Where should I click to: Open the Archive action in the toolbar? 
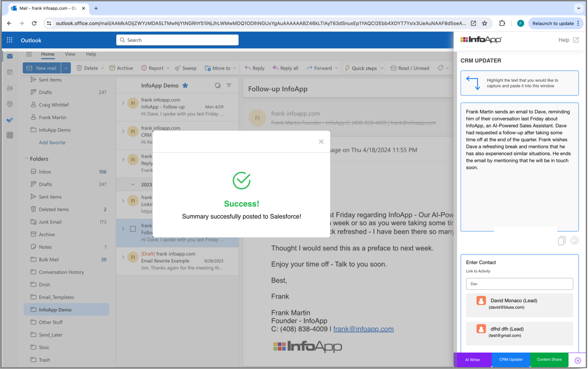[x=121, y=68]
